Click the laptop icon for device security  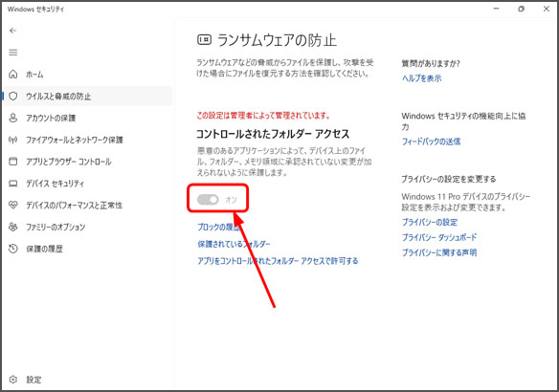[13, 184]
